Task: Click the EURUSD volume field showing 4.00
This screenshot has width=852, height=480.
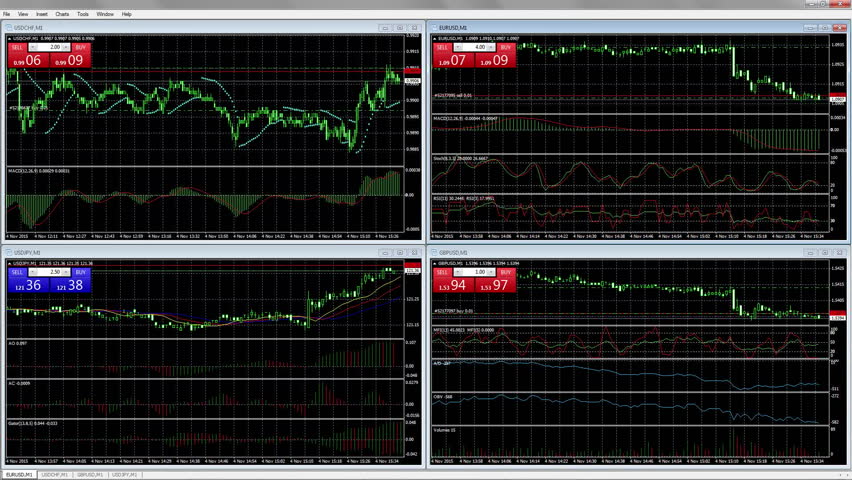Action: pos(474,47)
